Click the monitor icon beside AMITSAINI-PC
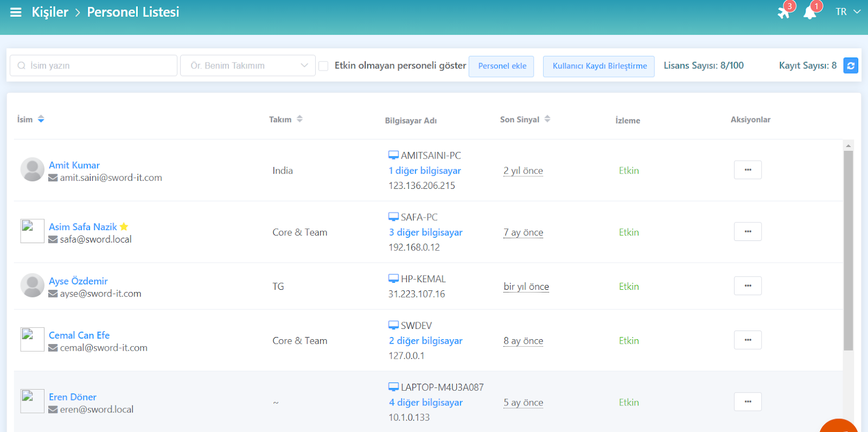The width and height of the screenshot is (868, 432). (x=393, y=156)
